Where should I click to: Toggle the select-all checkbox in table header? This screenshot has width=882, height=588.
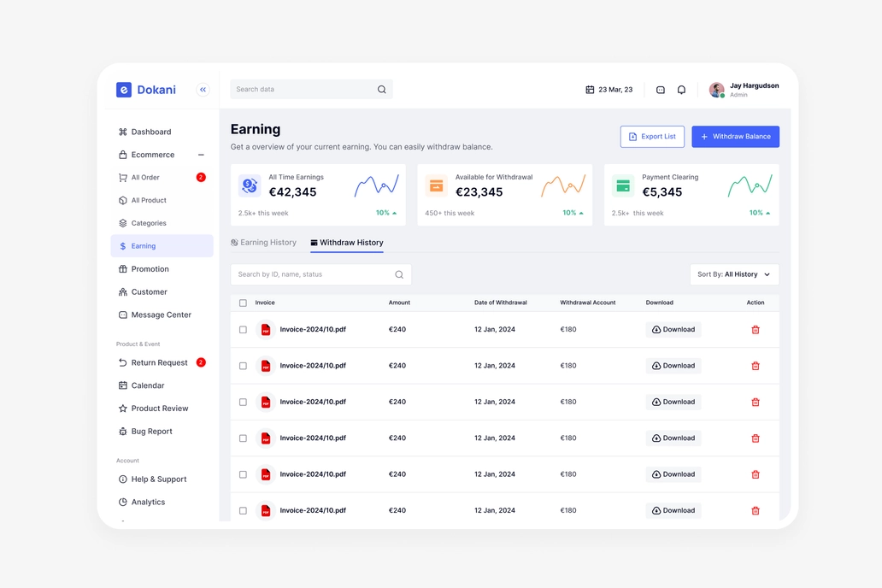tap(243, 303)
